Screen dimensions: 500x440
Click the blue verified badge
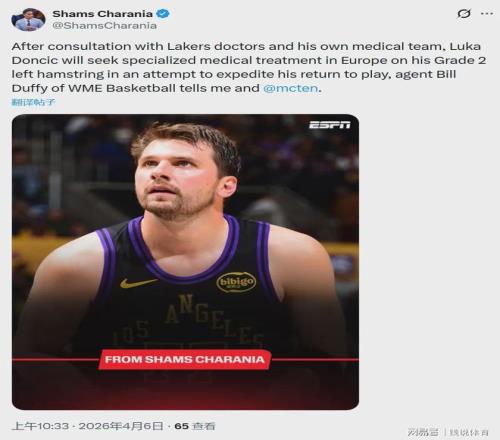point(164,14)
